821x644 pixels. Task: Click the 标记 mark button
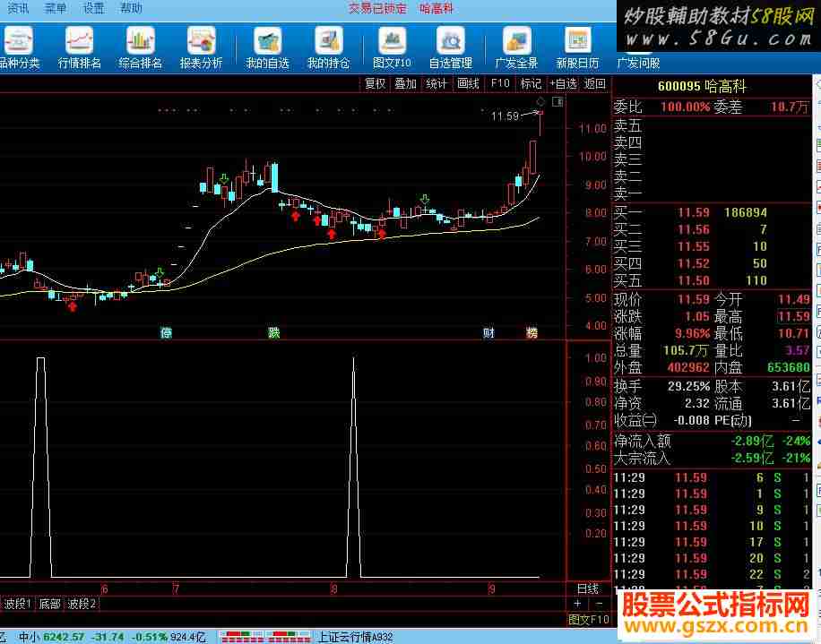[531, 83]
